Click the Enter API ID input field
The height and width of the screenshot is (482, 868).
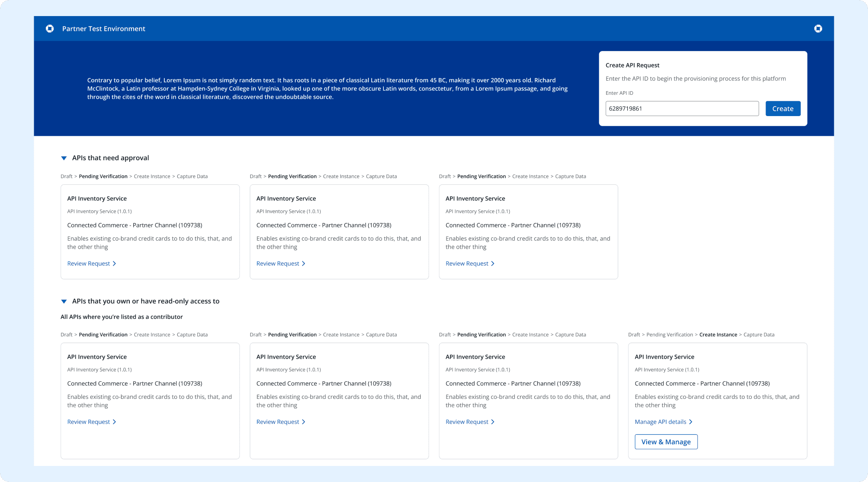pyautogui.click(x=682, y=108)
